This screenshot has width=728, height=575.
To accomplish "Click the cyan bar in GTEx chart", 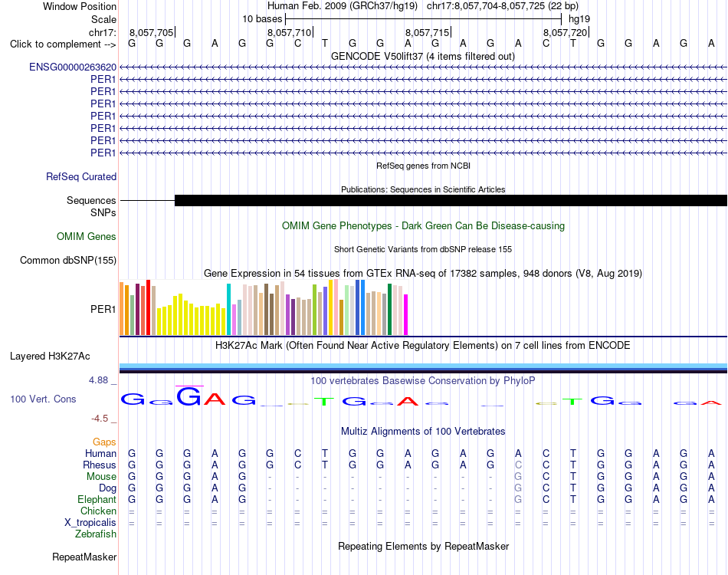I will tap(228, 309).
